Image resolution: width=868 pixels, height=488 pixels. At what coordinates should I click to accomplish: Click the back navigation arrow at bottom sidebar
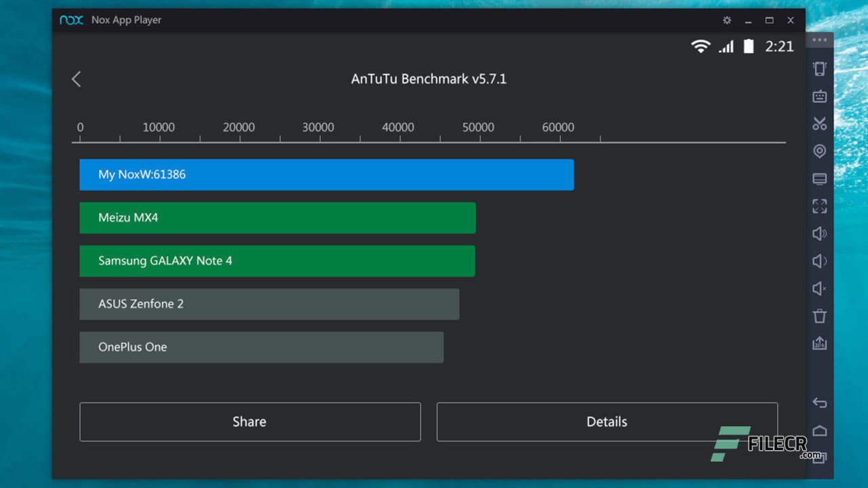coord(819,403)
